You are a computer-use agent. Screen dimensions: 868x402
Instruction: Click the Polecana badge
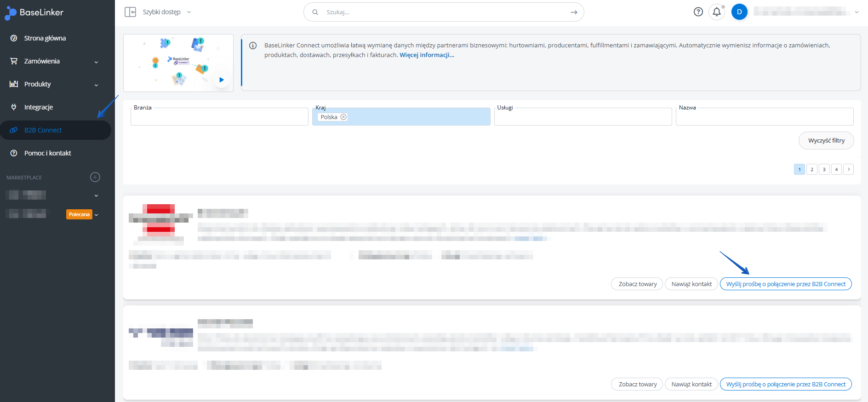pos(79,214)
